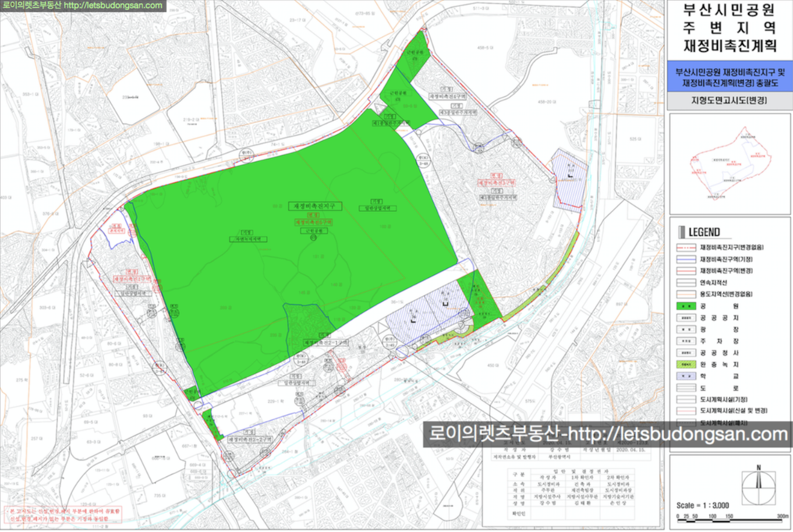Screen dimensions: 793x532
Task: Click the 주차장 legend label
Action: [719, 341]
